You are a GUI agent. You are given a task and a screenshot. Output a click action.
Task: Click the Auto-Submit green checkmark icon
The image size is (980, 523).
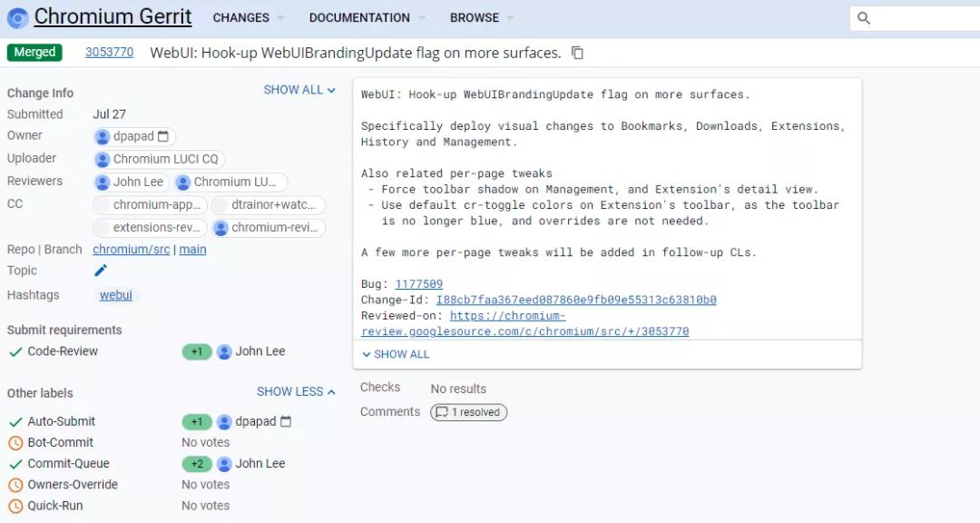15,421
